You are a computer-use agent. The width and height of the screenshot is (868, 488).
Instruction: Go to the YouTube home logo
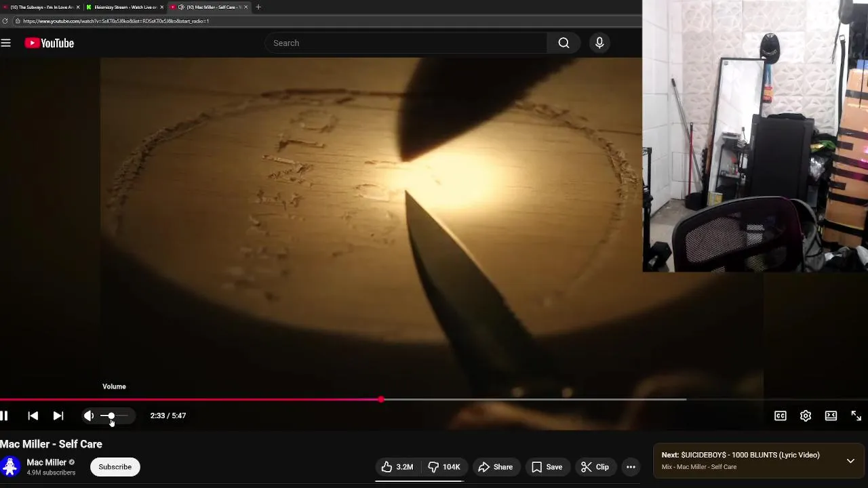[49, 43]
